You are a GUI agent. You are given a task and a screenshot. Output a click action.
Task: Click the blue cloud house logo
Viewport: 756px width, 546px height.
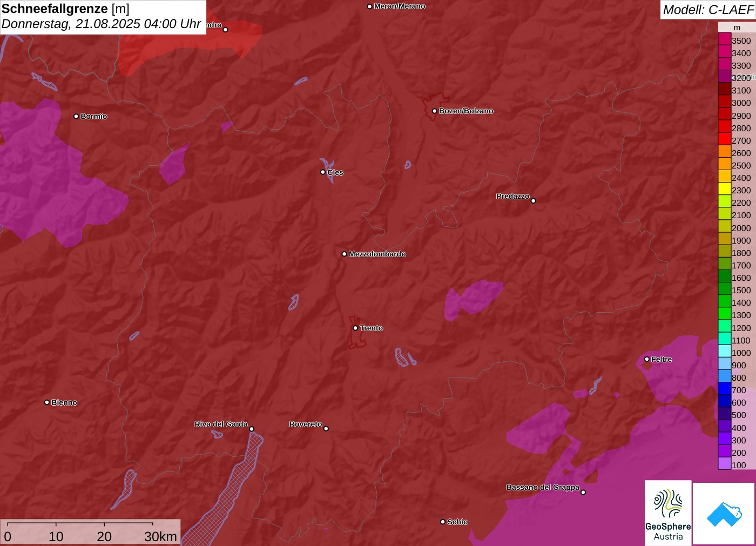pyautogui.click(x=724, y=514)
